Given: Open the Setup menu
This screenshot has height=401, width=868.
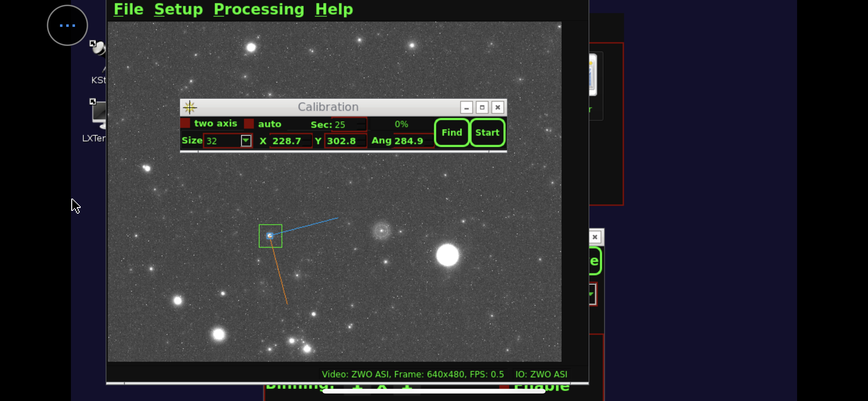Looking at the screenshot, I should click(x=179, y=9).
